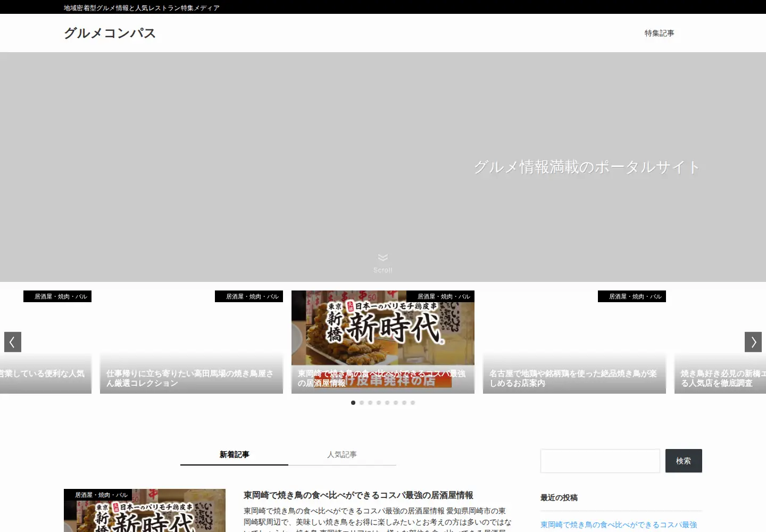The width and height of the screenshot is (766, 532).
Task: Click 居酒屋・焼肉・バル tag on 新時代 slide
Action: 440,296
